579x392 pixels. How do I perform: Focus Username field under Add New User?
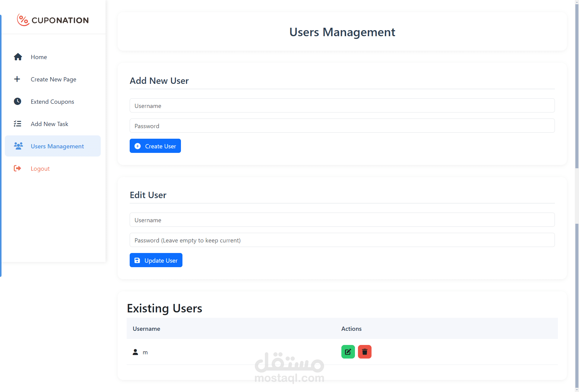(342, 106)
